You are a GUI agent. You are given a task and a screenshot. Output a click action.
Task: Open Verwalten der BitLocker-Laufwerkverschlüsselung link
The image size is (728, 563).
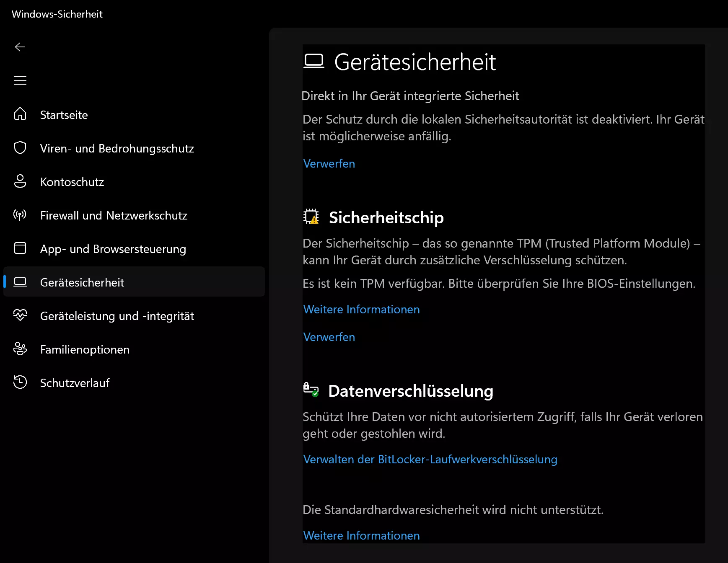430,459
